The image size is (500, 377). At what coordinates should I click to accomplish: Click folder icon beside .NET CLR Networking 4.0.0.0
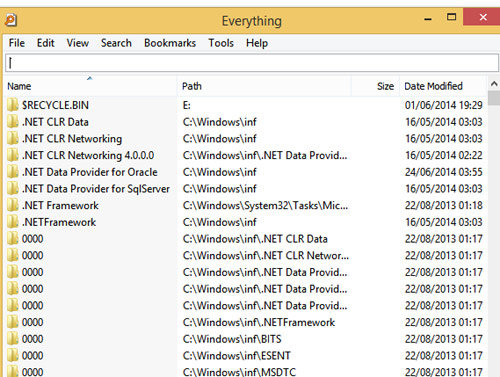(13, 155)
